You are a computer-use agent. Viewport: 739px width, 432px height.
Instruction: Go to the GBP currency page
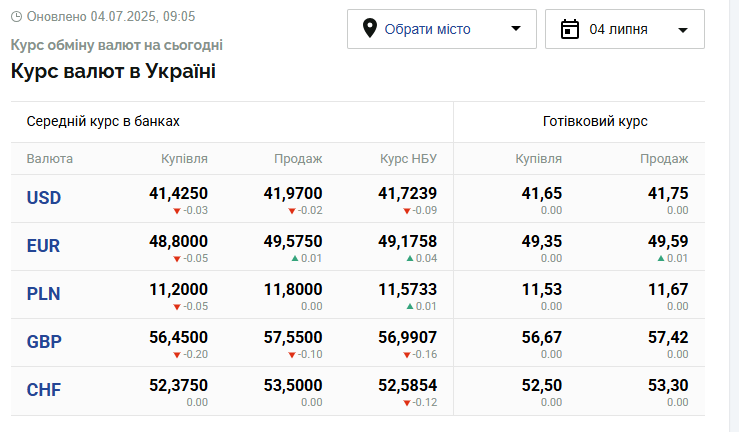(44, 342)
